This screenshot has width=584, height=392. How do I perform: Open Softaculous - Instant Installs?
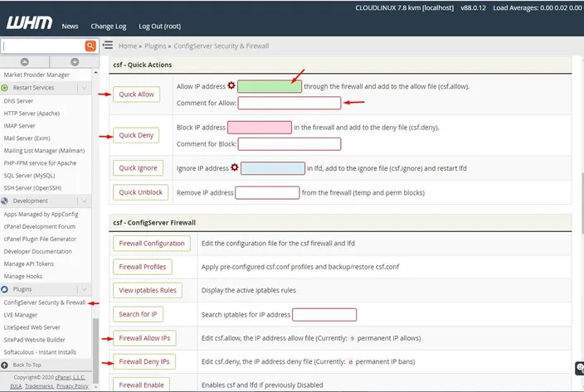coord(40,352)
